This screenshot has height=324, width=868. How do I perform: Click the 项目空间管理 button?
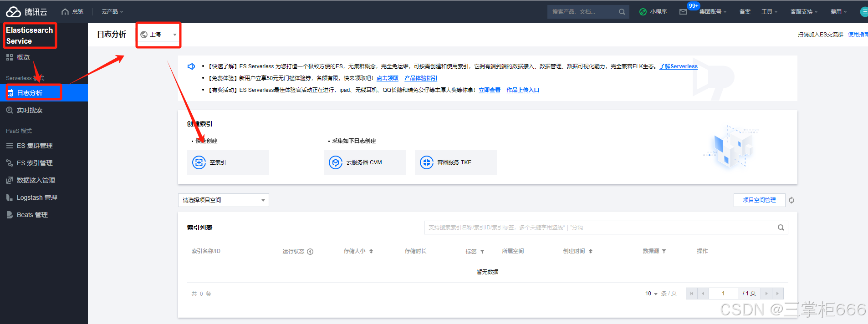click(759, 200)
